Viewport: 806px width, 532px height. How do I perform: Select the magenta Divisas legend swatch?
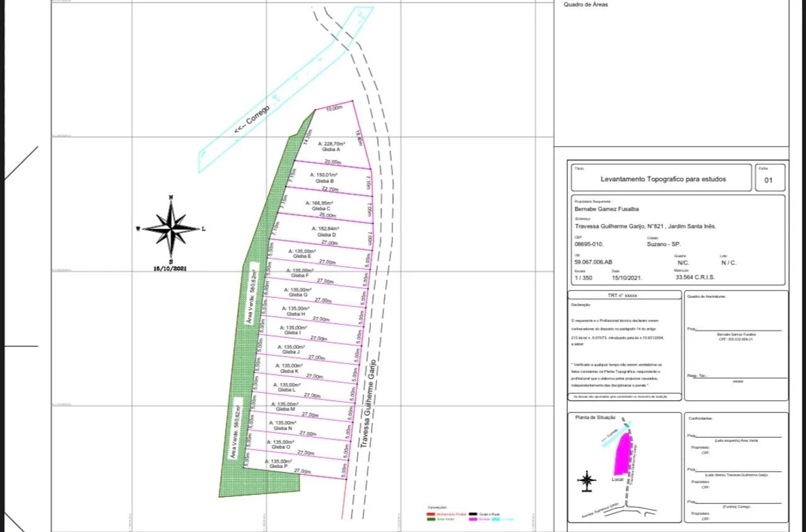474,519
